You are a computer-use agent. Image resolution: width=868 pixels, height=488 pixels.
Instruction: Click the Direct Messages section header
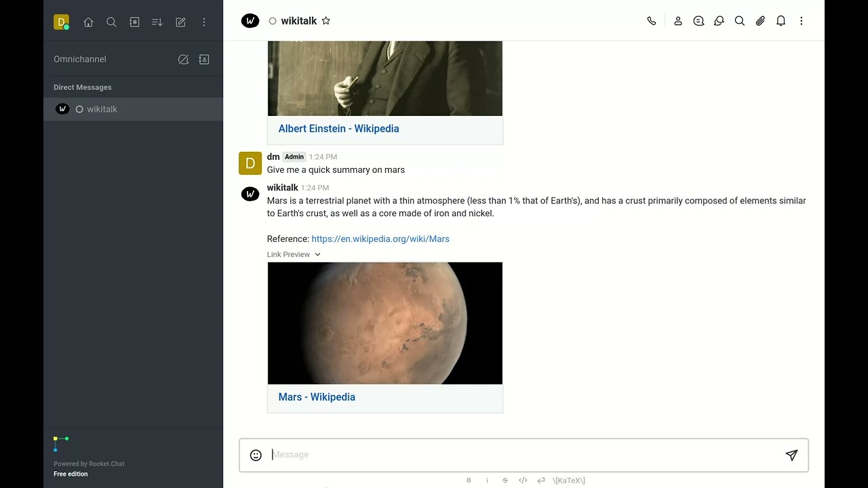coord(83,87)
